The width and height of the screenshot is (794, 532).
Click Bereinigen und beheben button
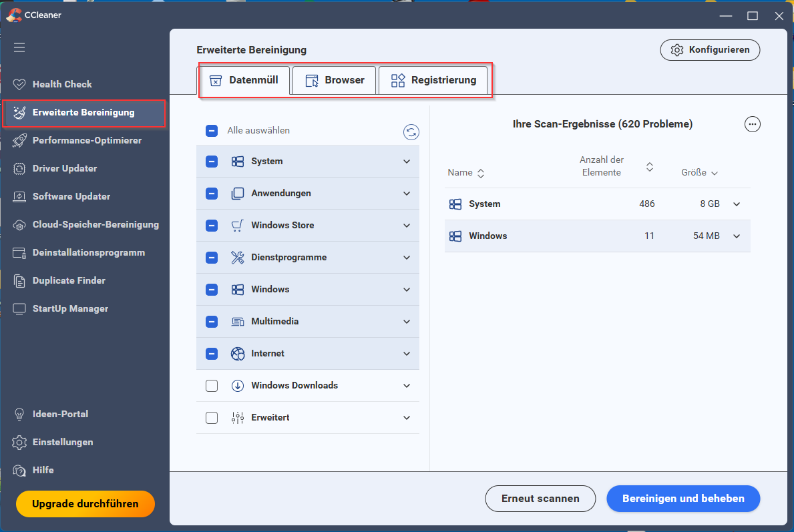click(x=683, y=499)
